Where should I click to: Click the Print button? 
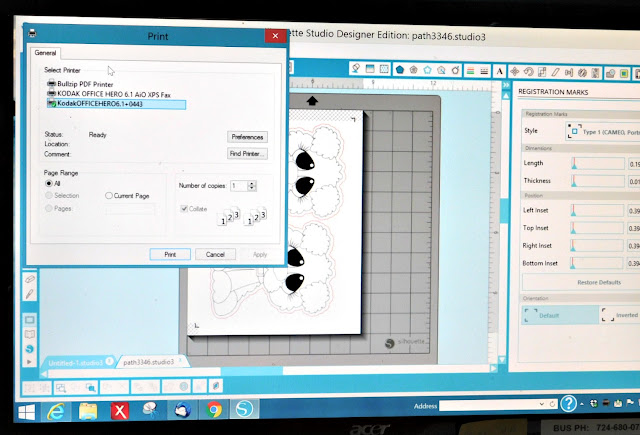tap(170, 254)
